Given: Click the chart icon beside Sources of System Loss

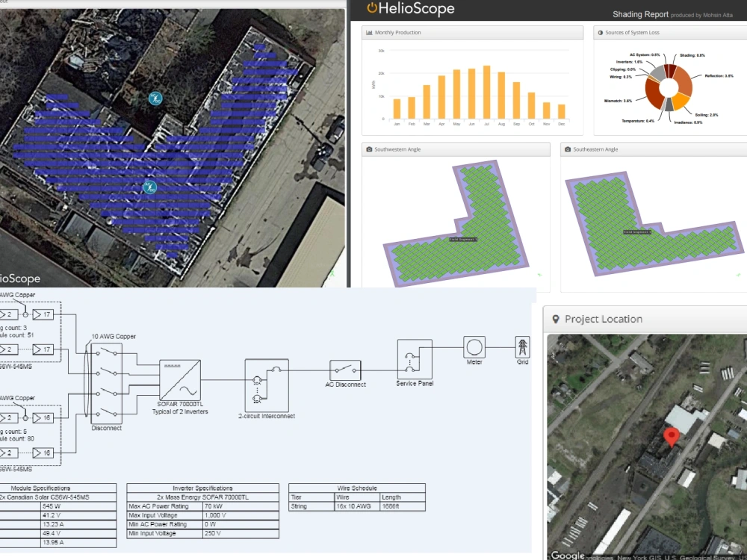Looking at the screenshot, I should (x=602, y=32).
